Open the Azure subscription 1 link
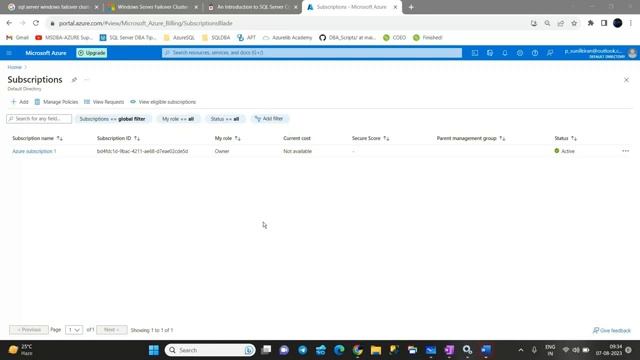This screenshot has height=360, width=640. point(34,151)
